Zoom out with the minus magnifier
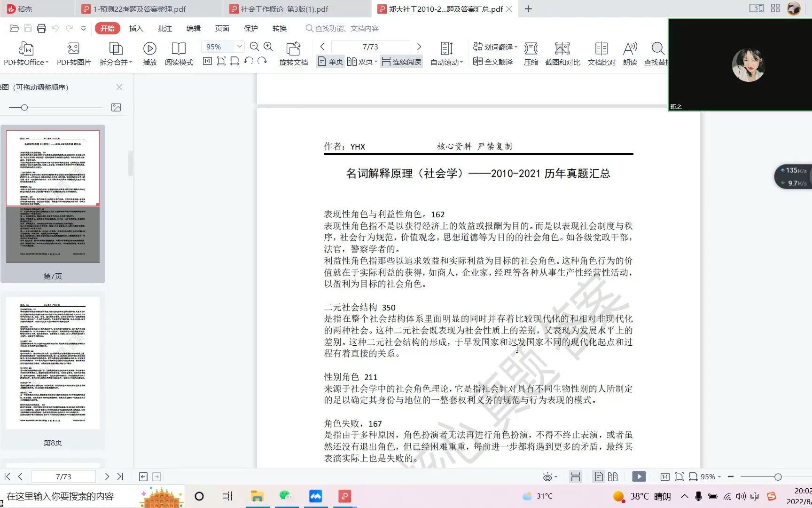 (254, 47)
